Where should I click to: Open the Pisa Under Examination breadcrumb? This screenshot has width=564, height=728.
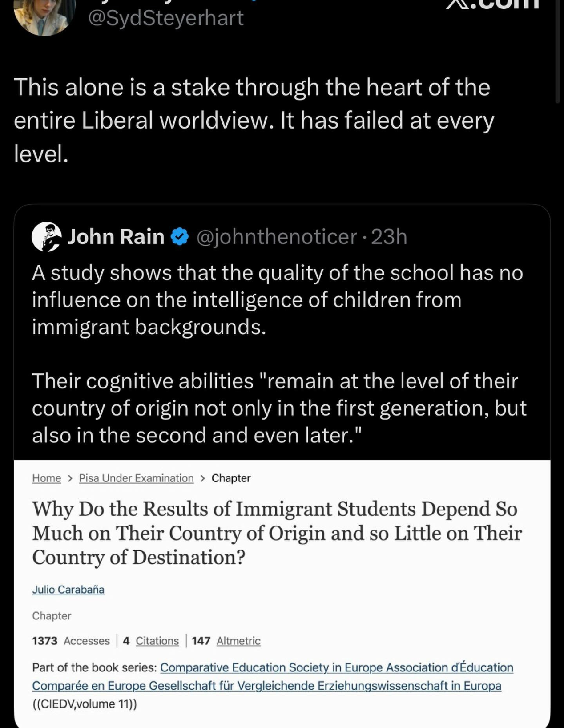(136, 478)
